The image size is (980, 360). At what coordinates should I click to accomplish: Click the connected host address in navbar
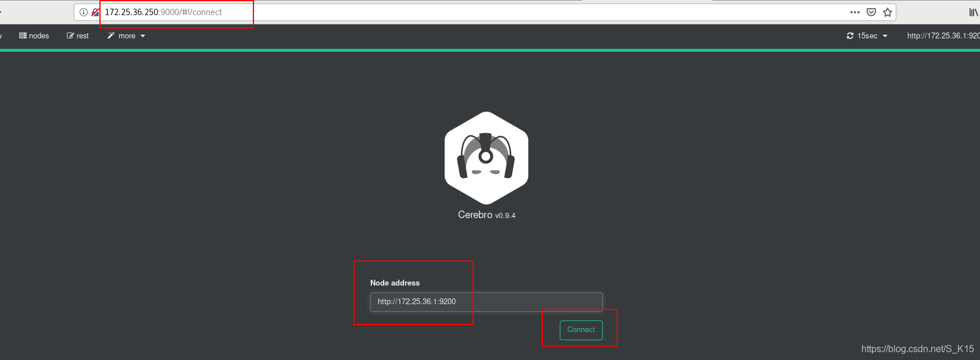943,36
